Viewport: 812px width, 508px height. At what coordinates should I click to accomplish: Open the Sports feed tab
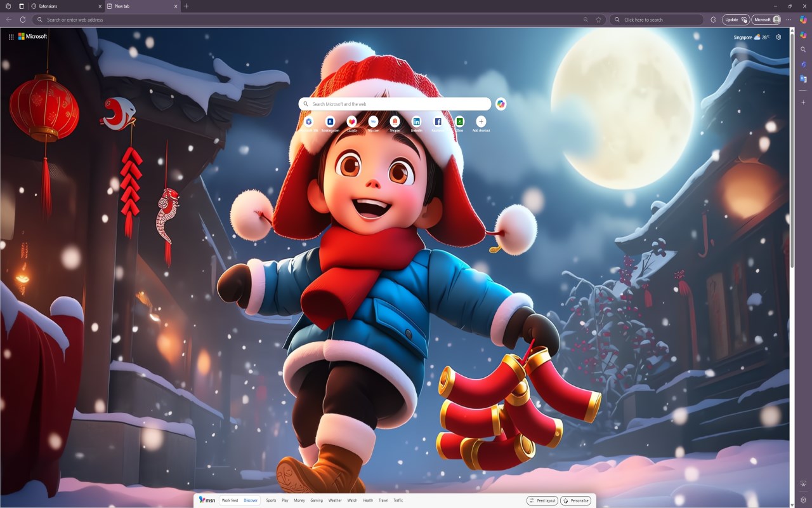[x=271, y=500]
